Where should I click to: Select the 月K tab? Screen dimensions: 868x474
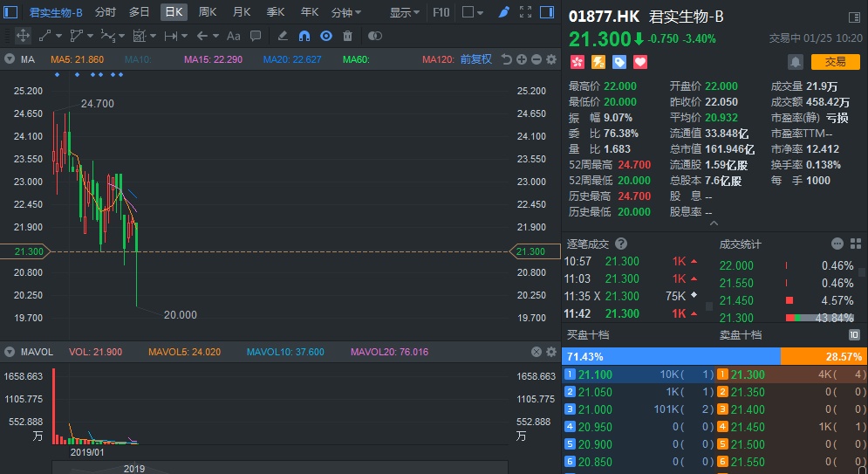pyautogui.click(x=242, y=11)
